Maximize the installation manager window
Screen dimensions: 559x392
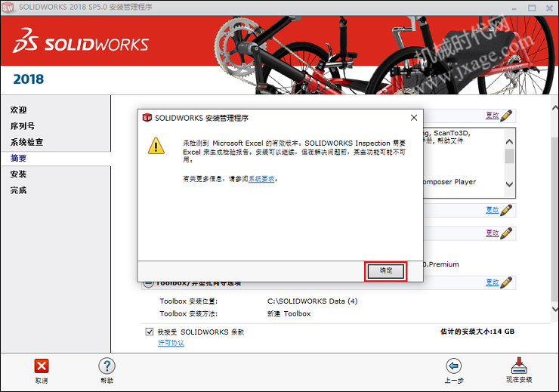coord(532,8)
